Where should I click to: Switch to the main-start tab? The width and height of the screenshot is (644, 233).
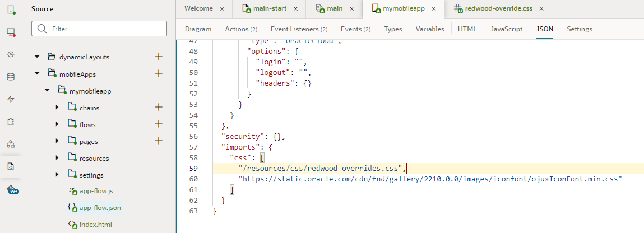coord(270,8)
